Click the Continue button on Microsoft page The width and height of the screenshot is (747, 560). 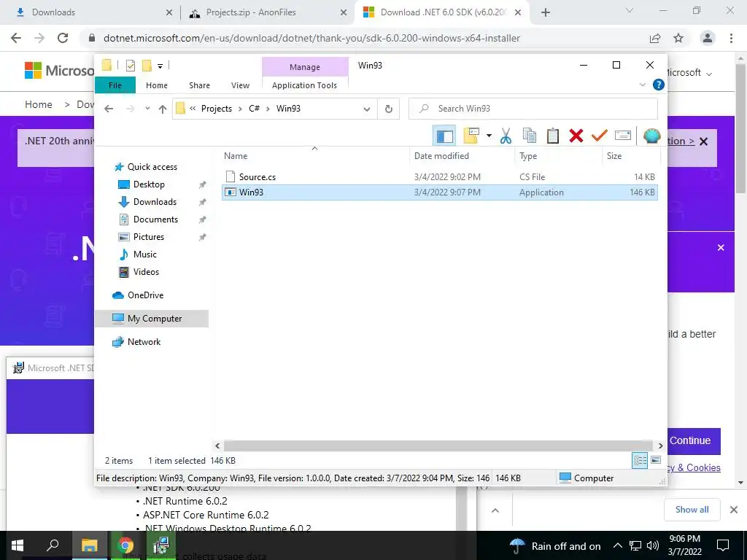(x=694, y=440)
